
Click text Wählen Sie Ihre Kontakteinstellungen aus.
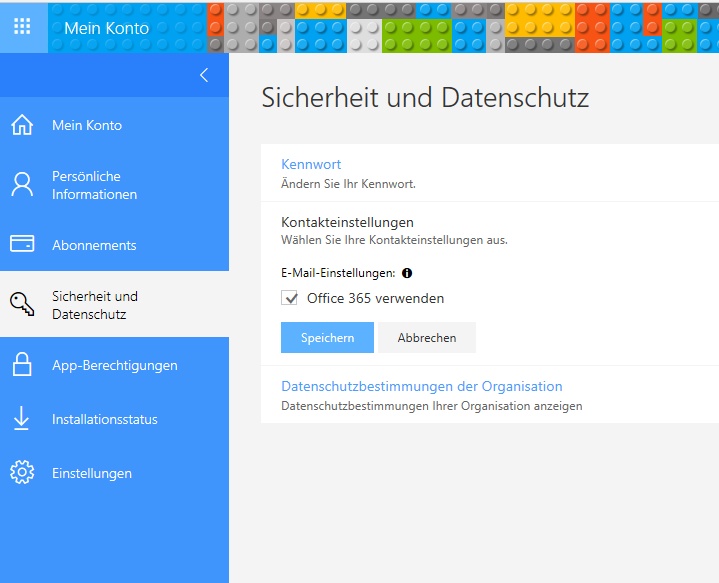click(x=394, y=240)
